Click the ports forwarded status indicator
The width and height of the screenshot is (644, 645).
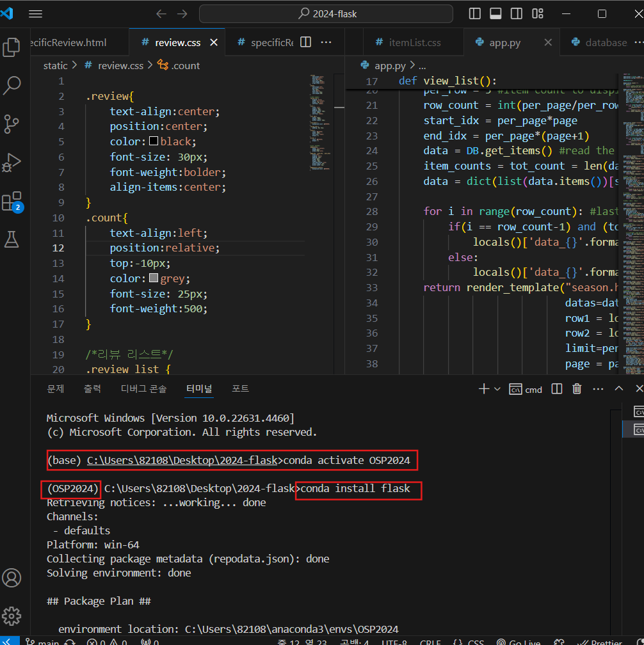(x=150, y=642)
